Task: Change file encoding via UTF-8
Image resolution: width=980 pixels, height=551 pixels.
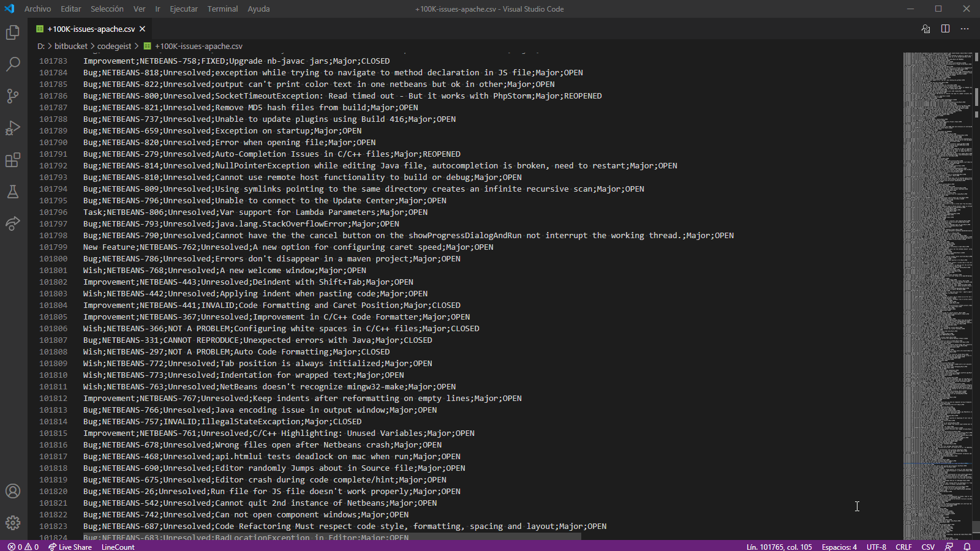Action: 876,547
